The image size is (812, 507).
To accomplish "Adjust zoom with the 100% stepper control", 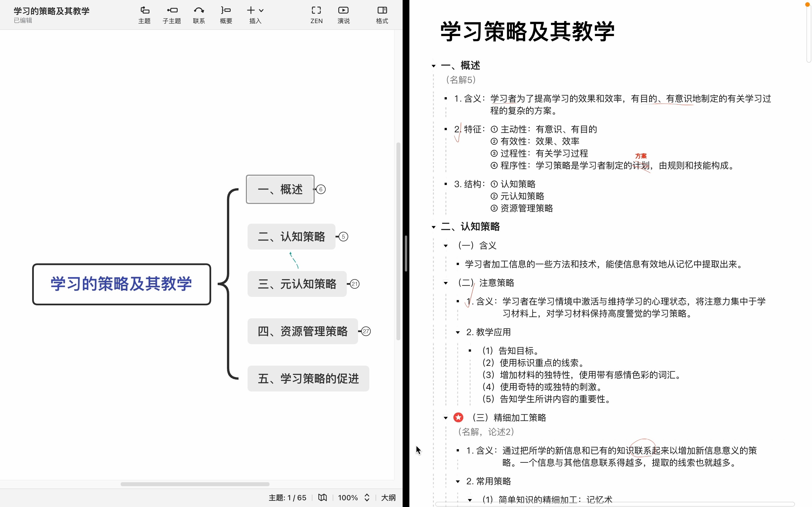I will click(x=367, y=498).
